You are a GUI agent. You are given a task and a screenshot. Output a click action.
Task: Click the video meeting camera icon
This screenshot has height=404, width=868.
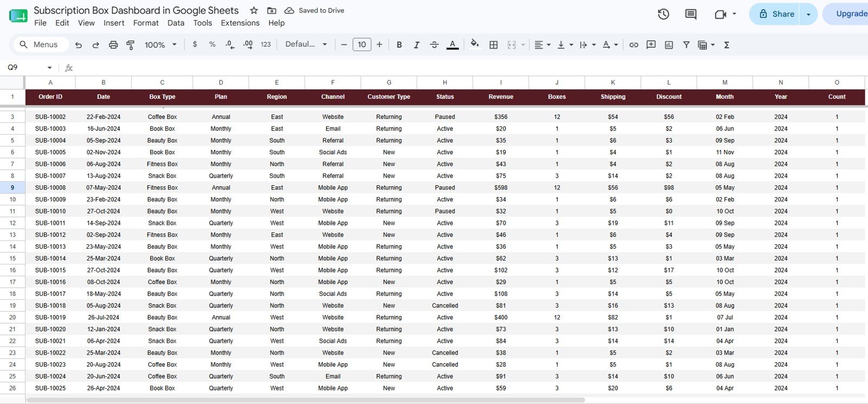pyautogui.click(x=720, y=14)
